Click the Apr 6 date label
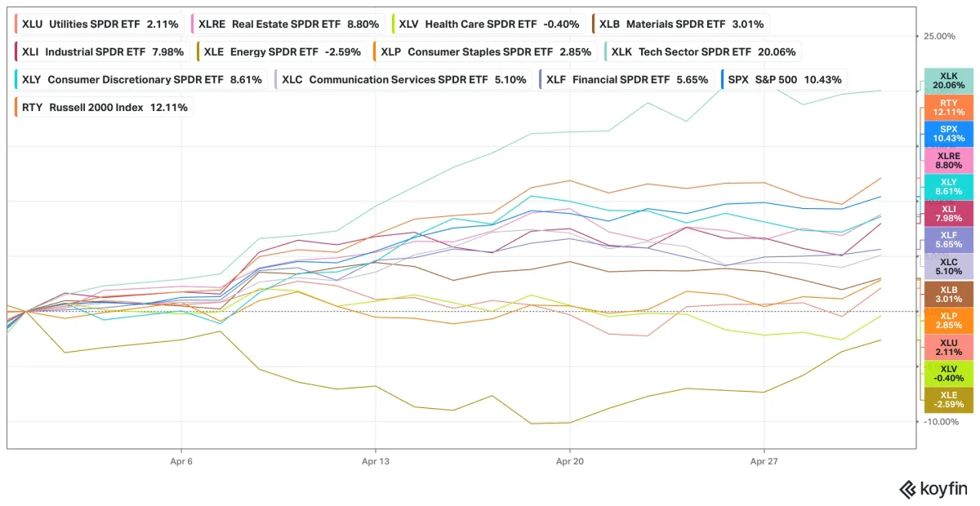Image resolution: width=980 pixels, height=506 pixels. point(180,462)
